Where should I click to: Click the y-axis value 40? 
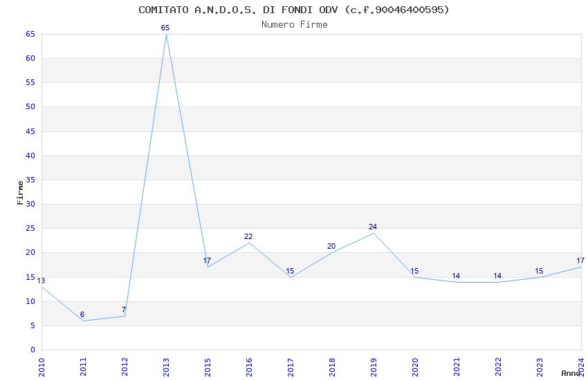[x=30, y=155]
